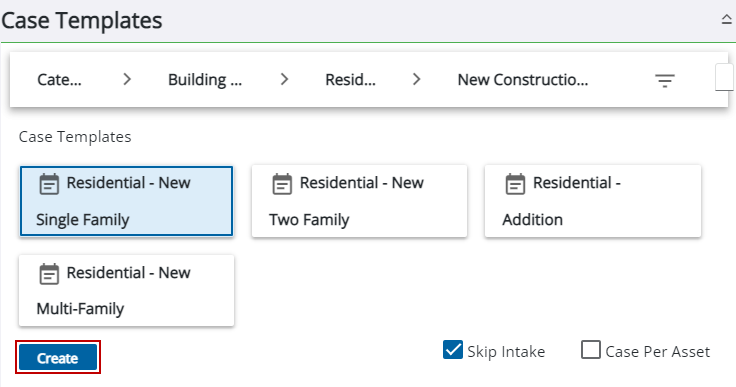Image resolution: width=736 pixels, height=387 pixels.
Task: Click the chevron after Resid... breadcrumb
Action: point(416,79)
